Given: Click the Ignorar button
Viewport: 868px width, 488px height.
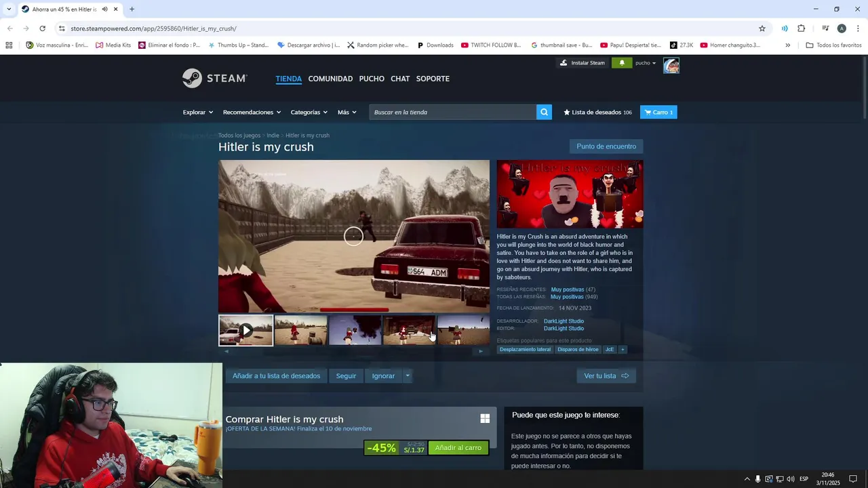Looking at the screenshot, I should (x=383, y=376).
